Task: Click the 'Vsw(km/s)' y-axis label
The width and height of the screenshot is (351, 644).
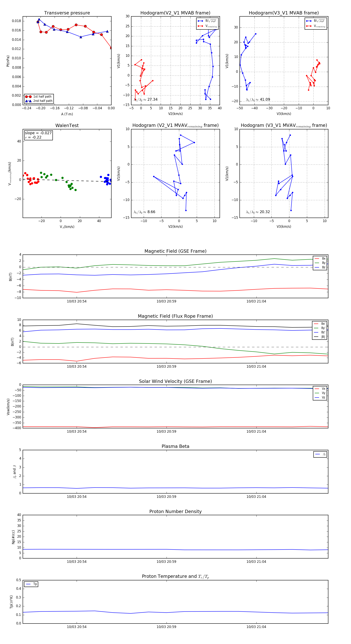Action: [8, 407]
